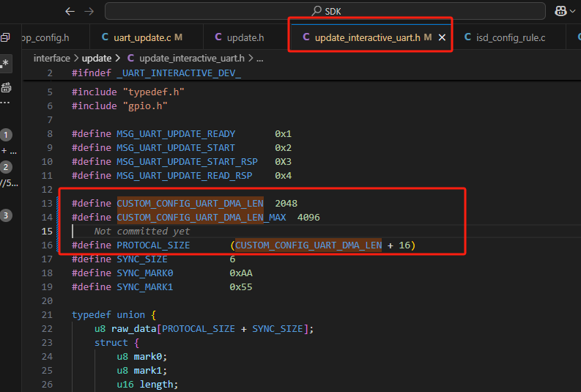The height and width of the screenshot is (392, 581).
Task: Click CUSTOM_CONFIG_UART_DMA_LEN inside line 16 parentheses
Action: pos(308,245)
